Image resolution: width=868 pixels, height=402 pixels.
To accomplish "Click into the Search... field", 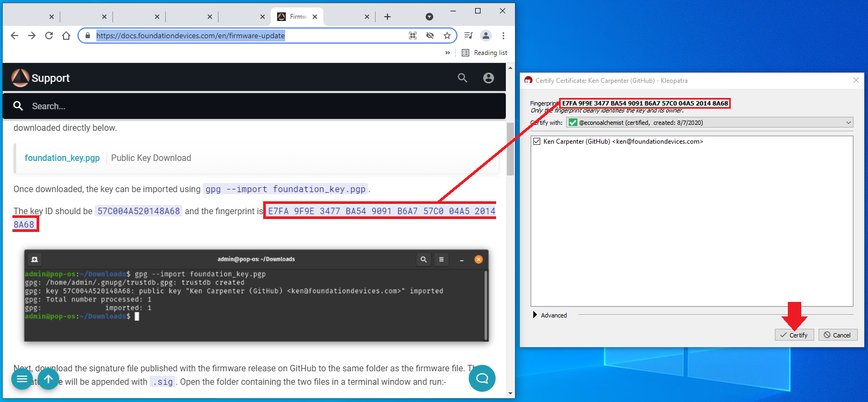I will [254, 106].
